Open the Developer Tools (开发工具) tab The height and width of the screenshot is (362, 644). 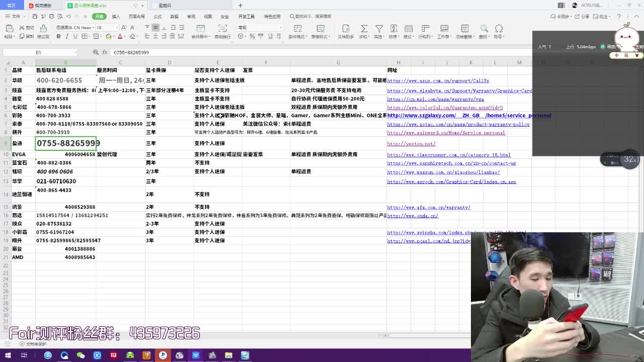246,17
